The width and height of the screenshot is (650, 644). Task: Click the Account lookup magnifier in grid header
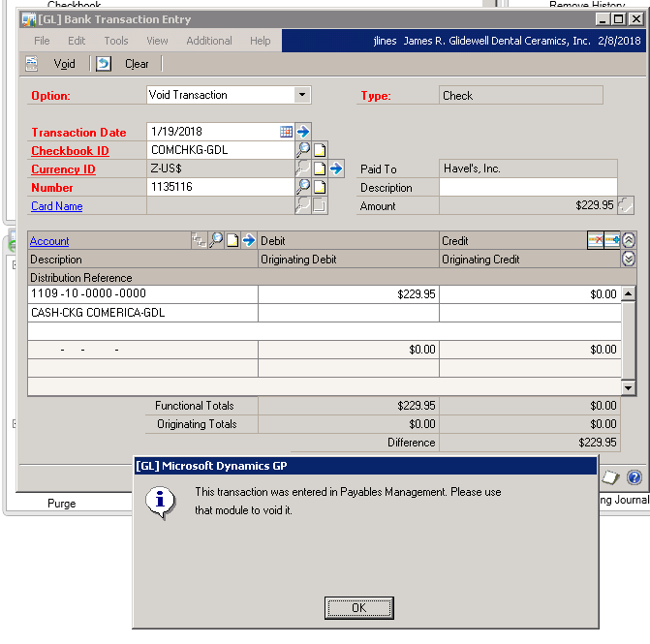pos(217,241)
